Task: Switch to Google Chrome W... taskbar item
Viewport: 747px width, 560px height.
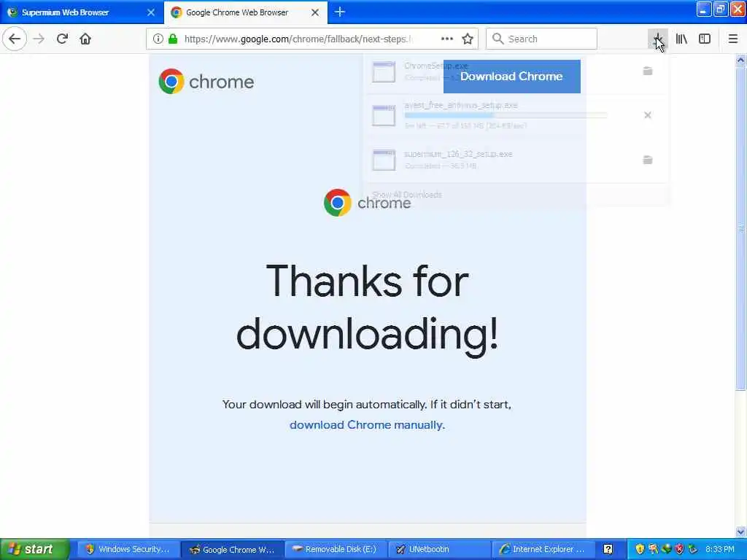Action: click(x=232, y=549)
